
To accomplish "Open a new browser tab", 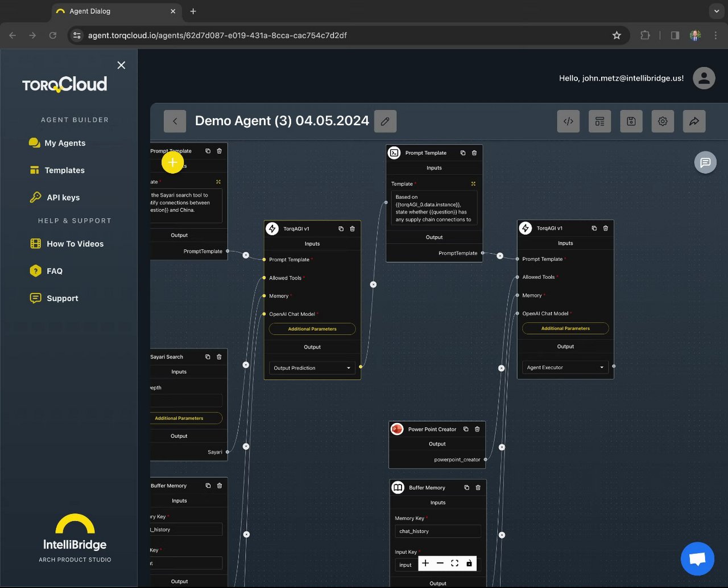I will tap(193, 11).
